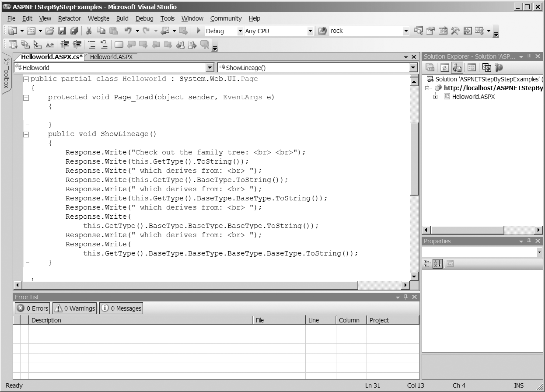545x392 pixels.
Task: Click the Cut scissors icon
Action: click(x=88, y=31)
